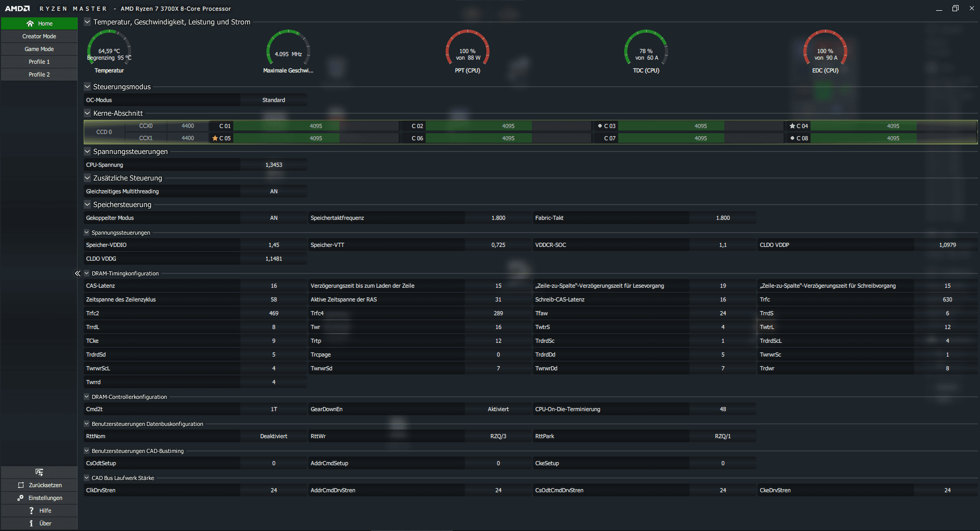Click the dot marker on core C 03
Screen dimensions: 980x531
[x=600, y=125]
